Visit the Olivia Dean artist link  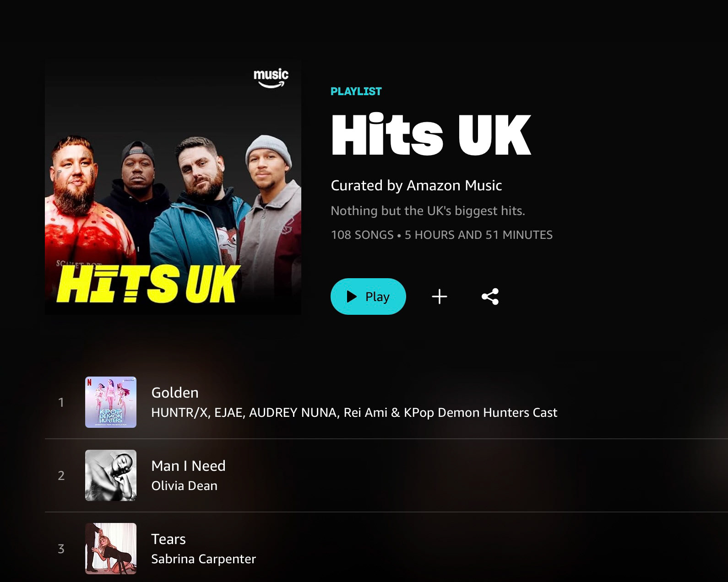click(184, 486)
